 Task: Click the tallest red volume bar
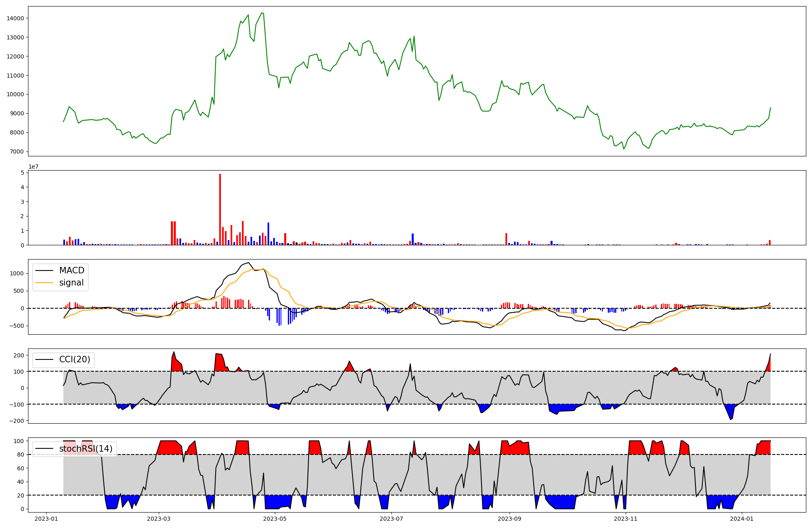coord(220,209)
